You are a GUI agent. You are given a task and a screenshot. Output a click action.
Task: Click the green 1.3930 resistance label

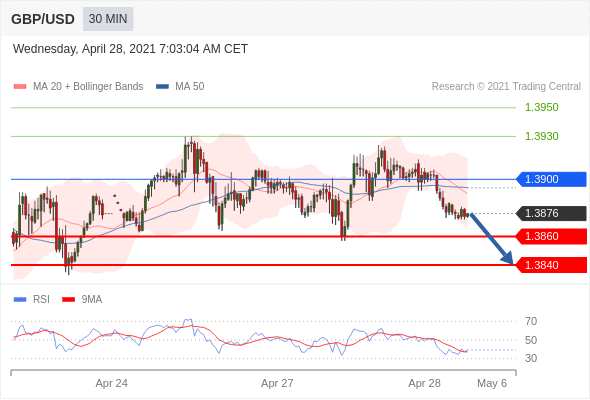pyautogui.click(x=541, y=136)
